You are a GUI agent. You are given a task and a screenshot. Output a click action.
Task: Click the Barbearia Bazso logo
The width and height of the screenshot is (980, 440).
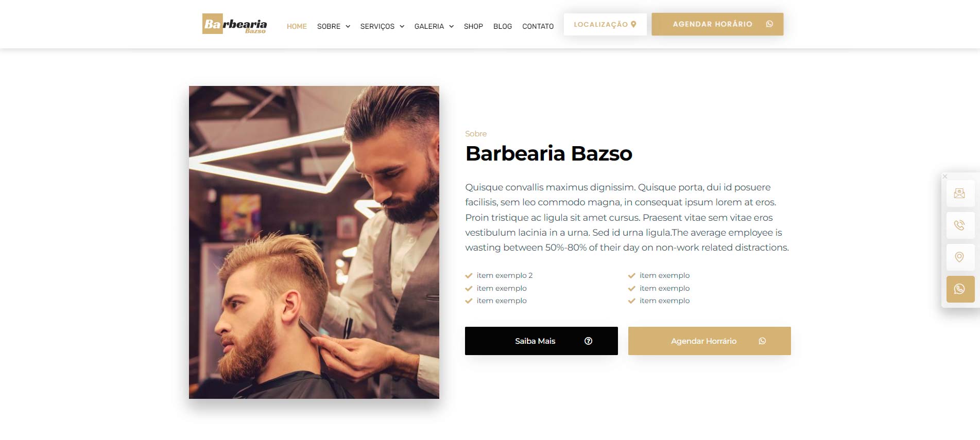point(234,24)
